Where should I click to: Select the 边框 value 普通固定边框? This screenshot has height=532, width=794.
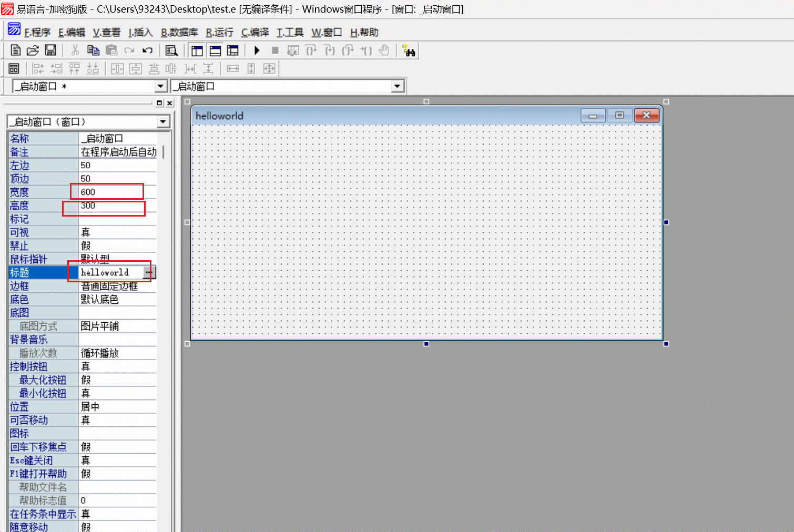click(x=117, y=286)
